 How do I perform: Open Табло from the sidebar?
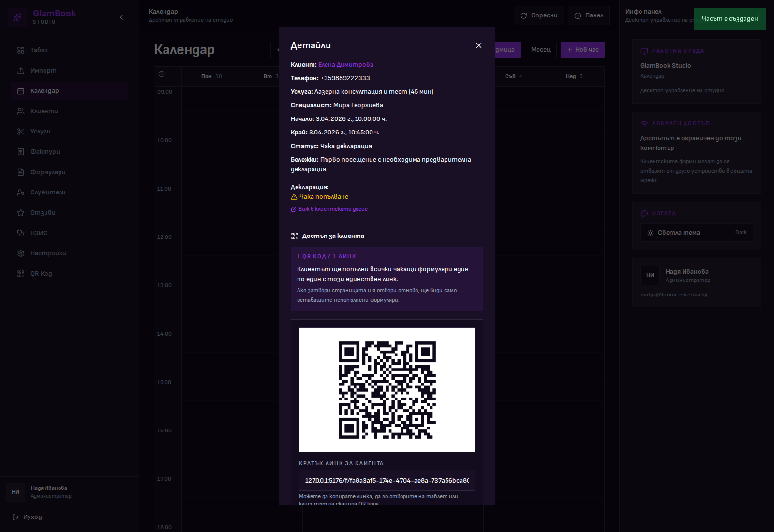click(39, 50)
